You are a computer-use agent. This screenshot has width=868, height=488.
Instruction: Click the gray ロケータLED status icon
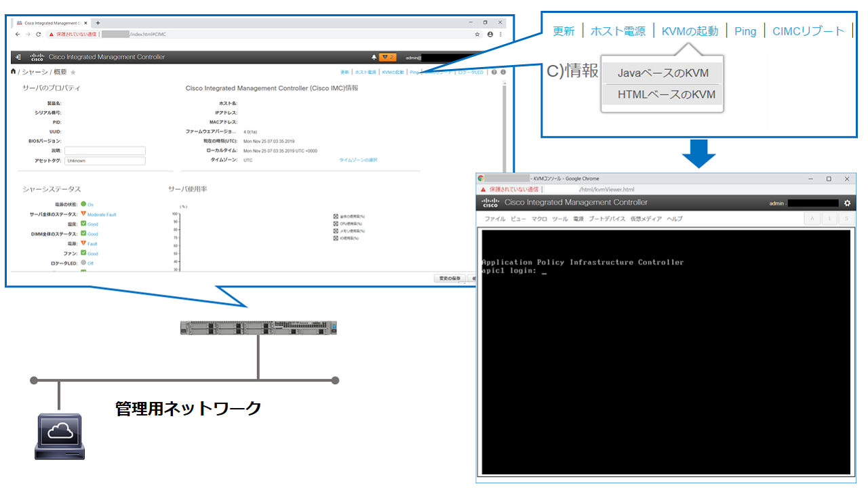pos(83,262)
